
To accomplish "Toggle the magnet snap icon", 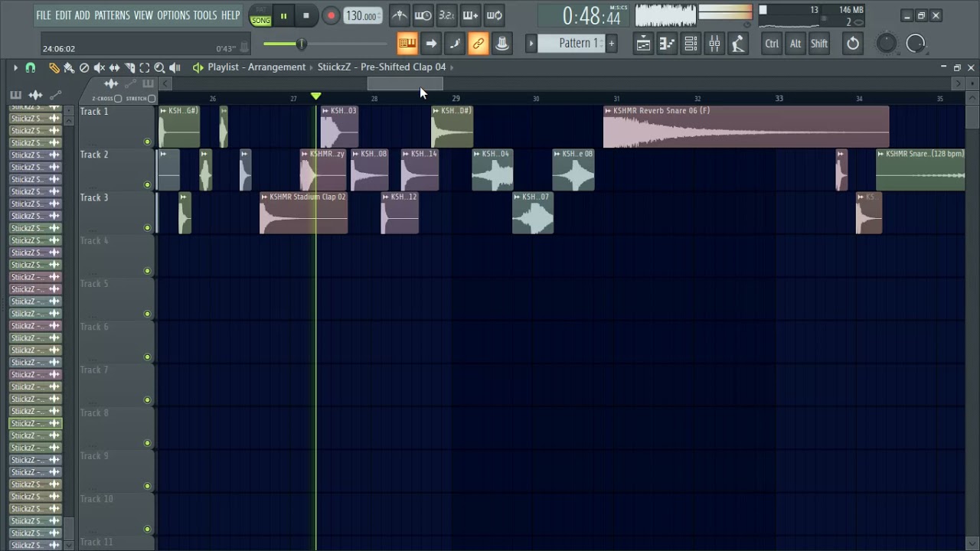I will pos(31,68).
